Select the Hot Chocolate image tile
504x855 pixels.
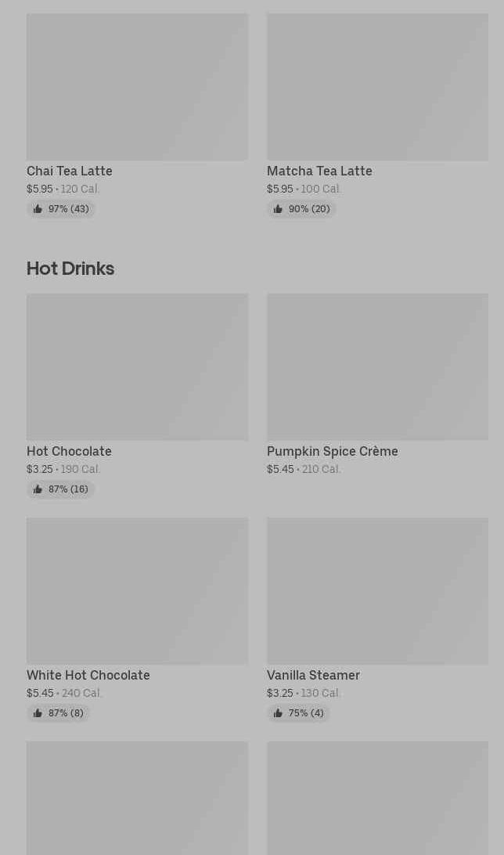pyautogui.click(x=137, y=366)
